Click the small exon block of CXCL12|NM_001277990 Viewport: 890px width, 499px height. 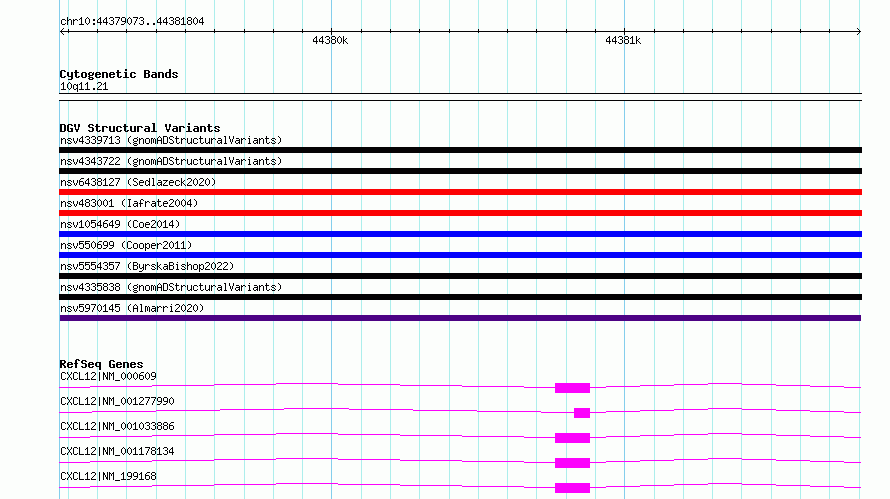tap(582, 413)
